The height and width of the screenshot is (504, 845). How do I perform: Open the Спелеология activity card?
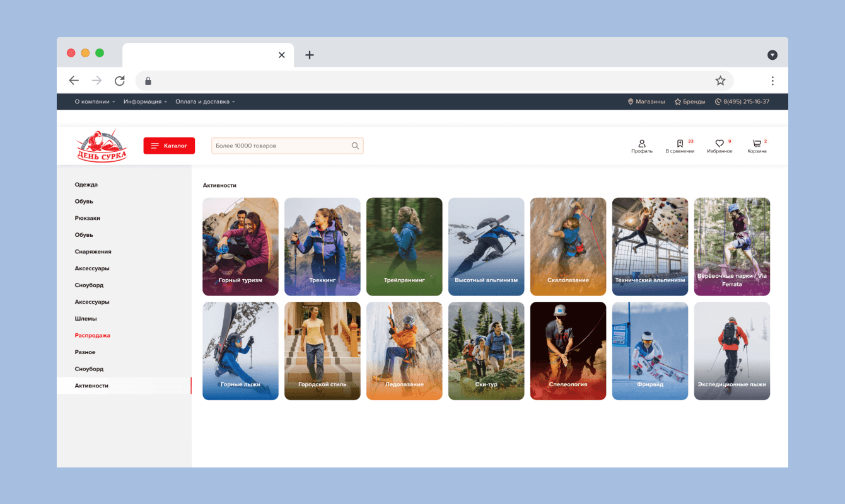[568, 351]
